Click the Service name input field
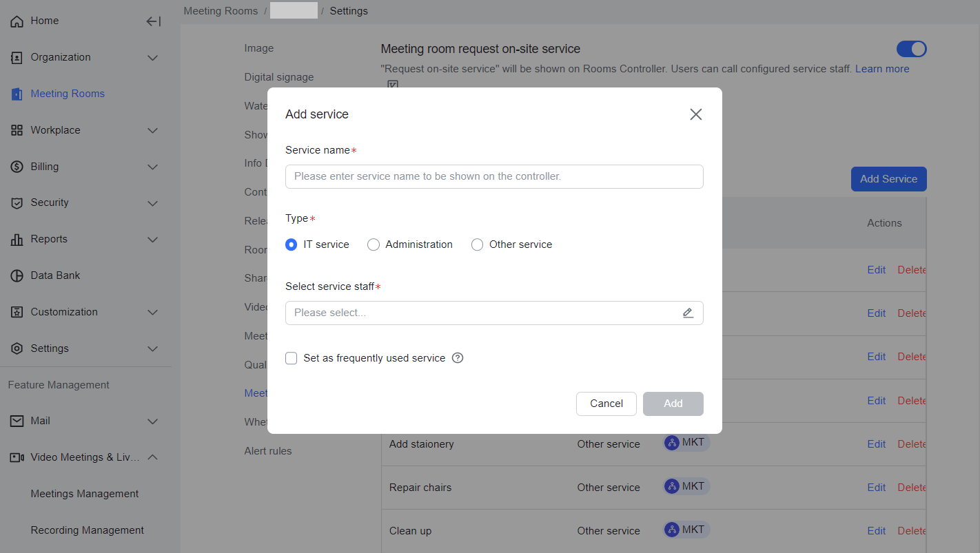The width and height of the screenshot is (980, 553). pos(494,176)
